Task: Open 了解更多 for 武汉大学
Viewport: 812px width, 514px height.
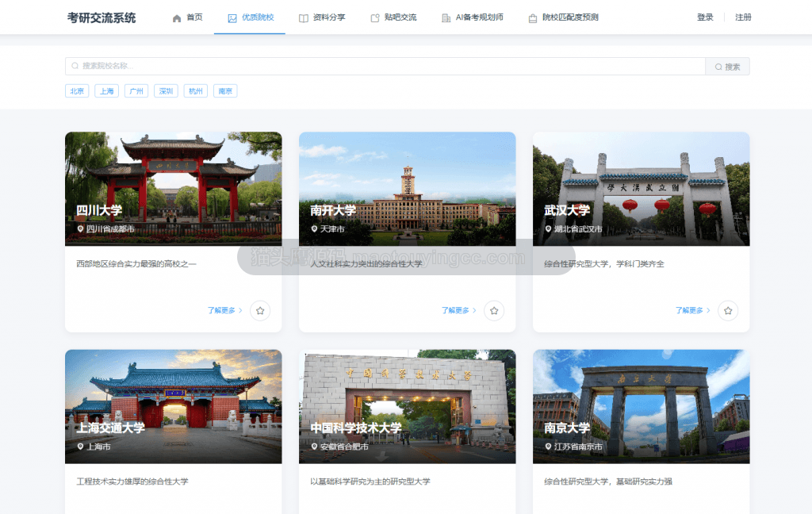Action: [693, 310]
